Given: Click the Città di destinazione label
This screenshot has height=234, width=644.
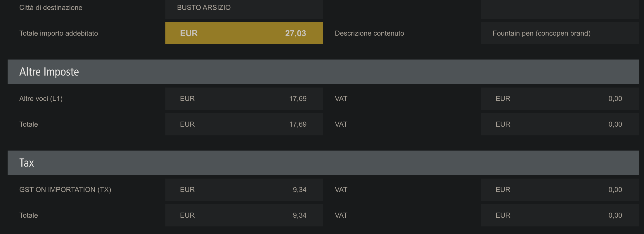Looking at the screenshot, I should tap(51, 8).
